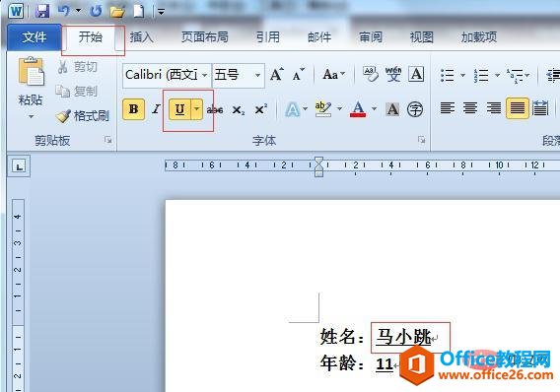Open the phonetic guide (wén) tool
The image size is (560, 392).
coord(393,74)
